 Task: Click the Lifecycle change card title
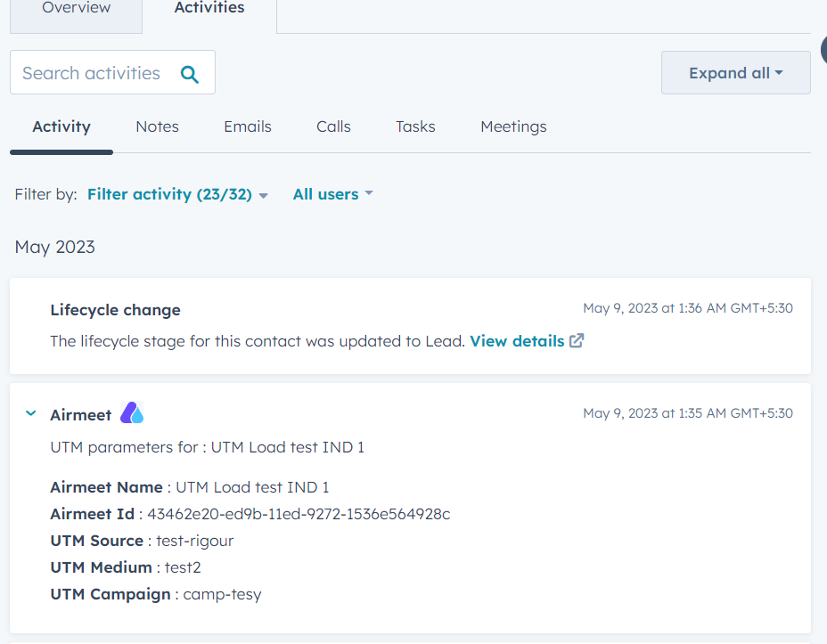tap(115, 310)
